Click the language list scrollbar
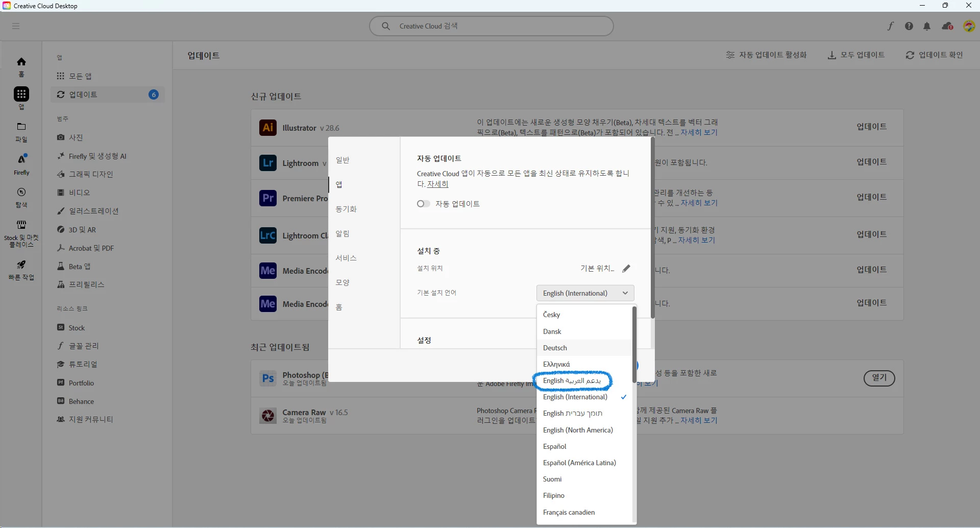The image size is (980, 528). 634,345
